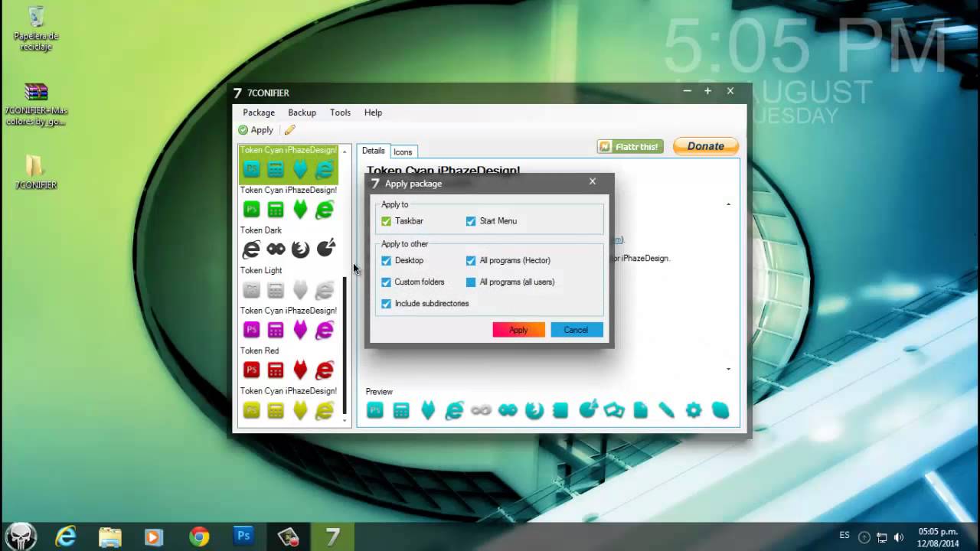980x551 pixels.
Task: Click the cyan Photoshop icon in Preview strip
Action: [374, 410]
